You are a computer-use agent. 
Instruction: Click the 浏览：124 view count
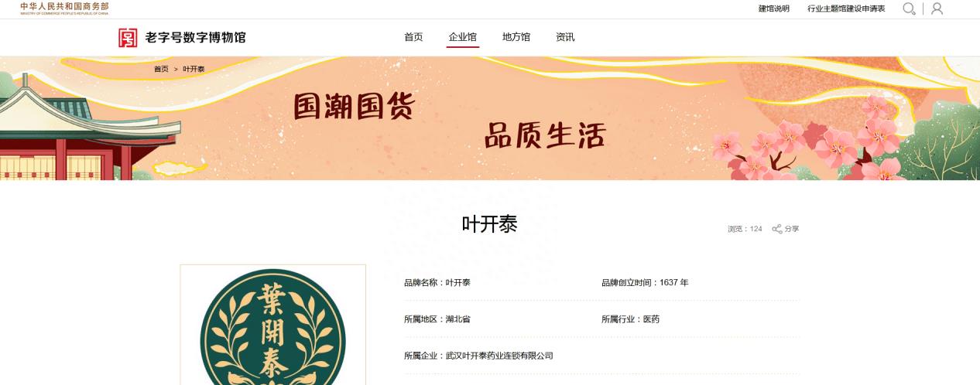tap(745, 229)
